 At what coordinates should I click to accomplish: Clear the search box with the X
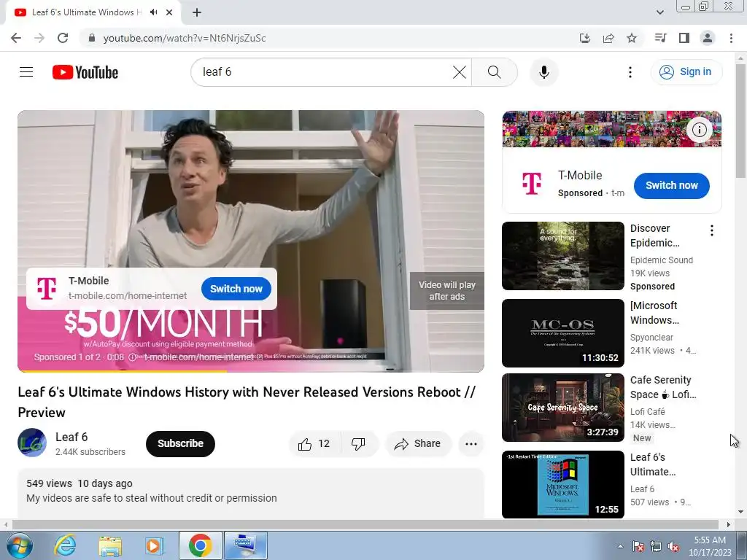[x=460, y=72]
